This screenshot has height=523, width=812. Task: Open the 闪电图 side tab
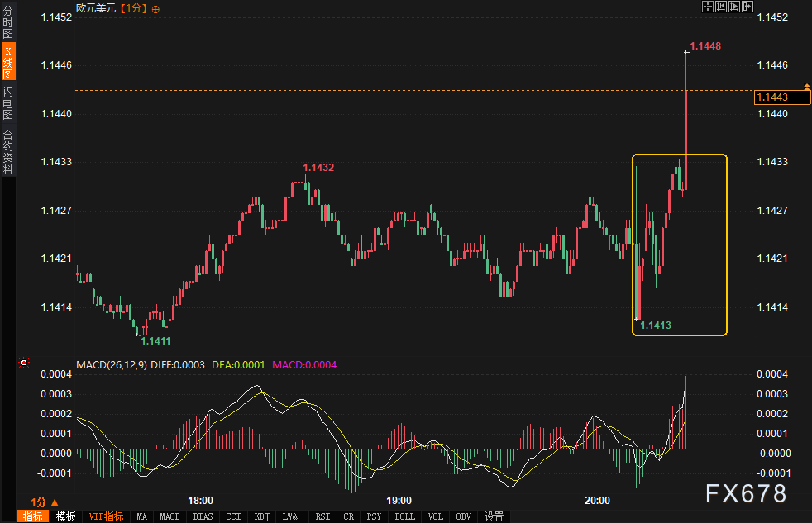click(8, 102)
